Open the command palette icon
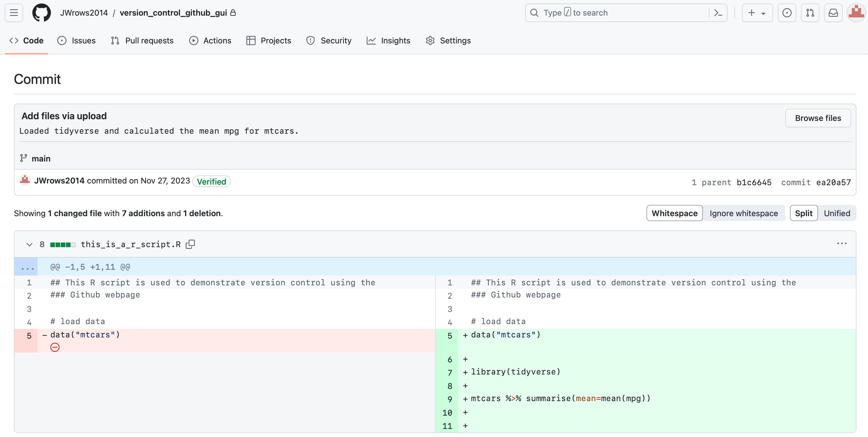868x437 pixels. pyautogui.click(x=718, y=13)
